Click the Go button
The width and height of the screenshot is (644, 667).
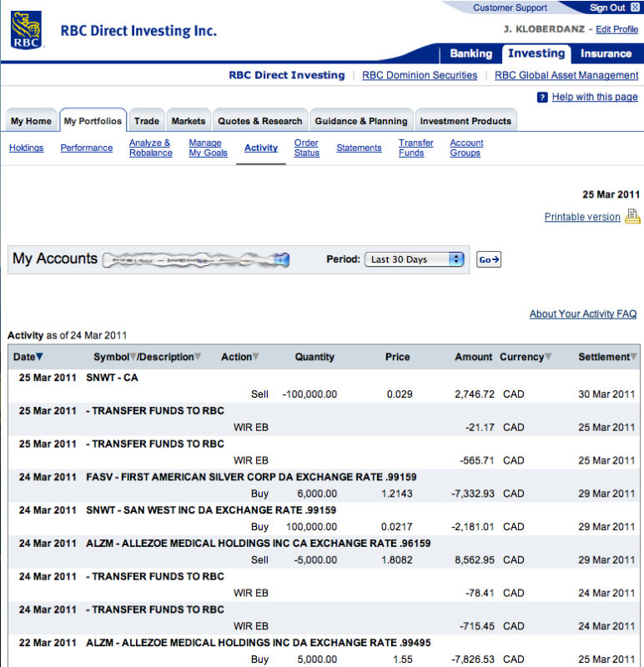coord(489,259)
